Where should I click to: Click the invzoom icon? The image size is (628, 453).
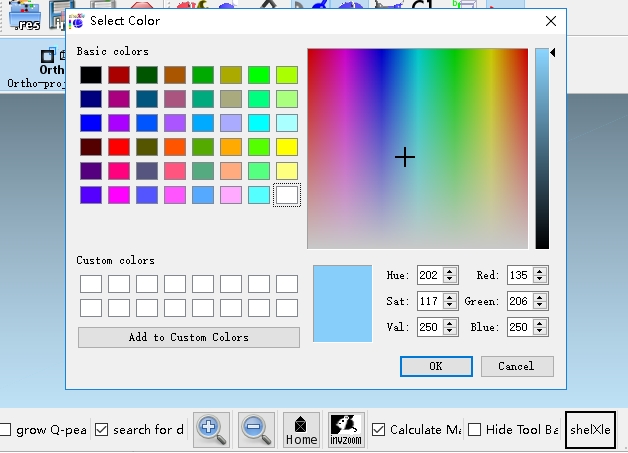pyautogui.click(x=346, y=429)
